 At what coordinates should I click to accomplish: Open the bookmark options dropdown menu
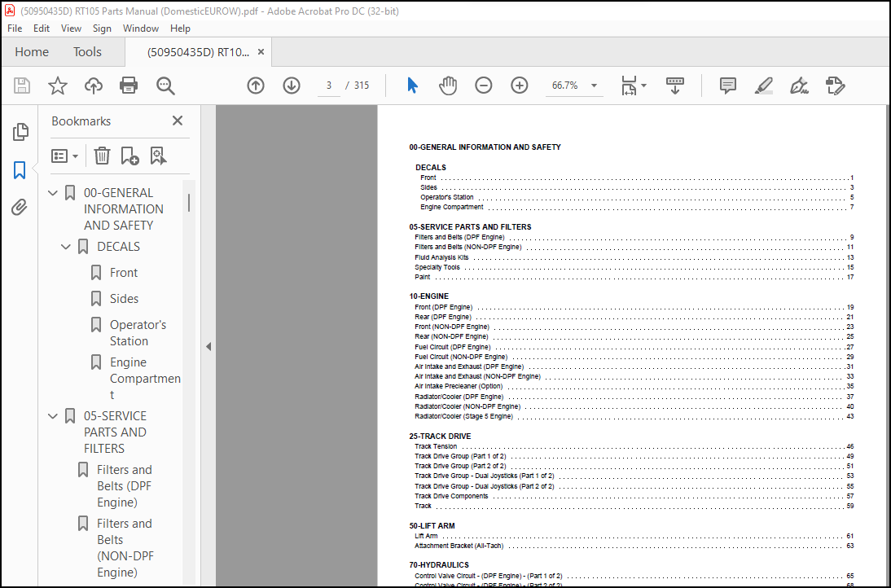tap(64, 156)
